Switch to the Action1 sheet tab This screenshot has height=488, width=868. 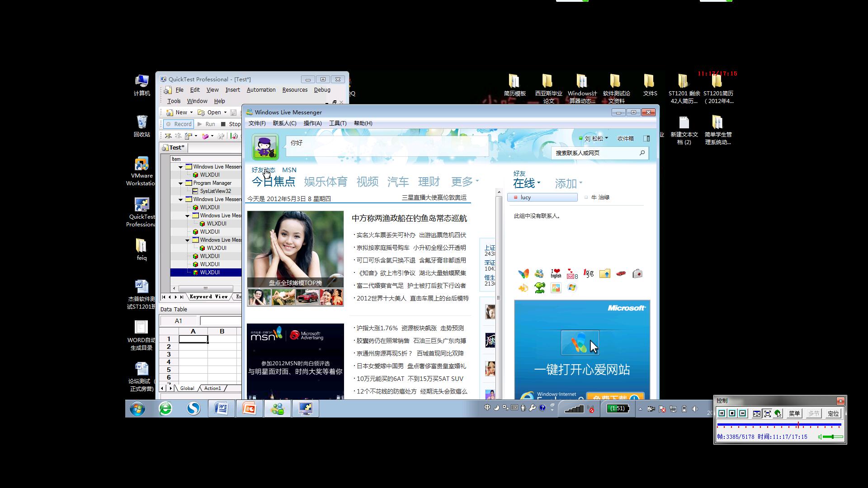(212, 388)
